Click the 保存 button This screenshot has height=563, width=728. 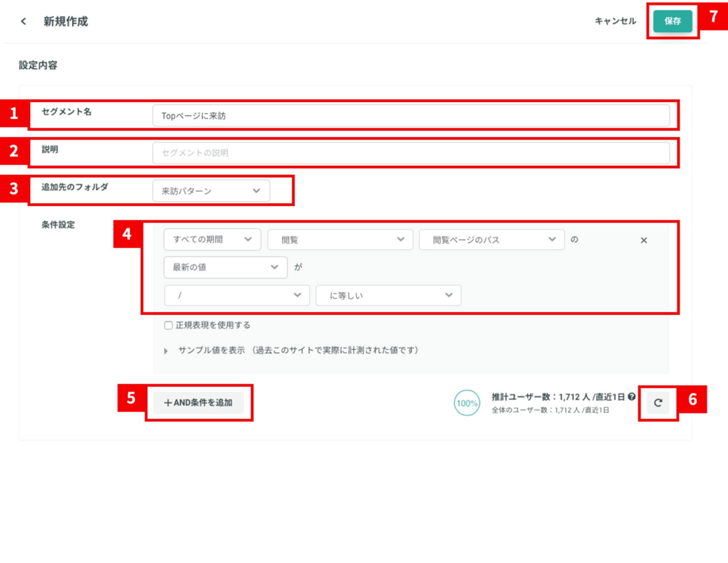(673, 21)
